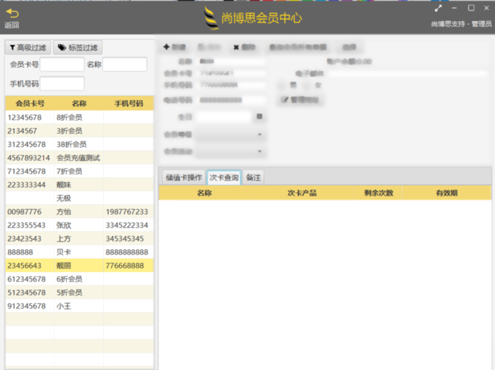Click the 电话号码 field in member details
Viewport: 495px width, 370px height.
click(x=232, y=100)
